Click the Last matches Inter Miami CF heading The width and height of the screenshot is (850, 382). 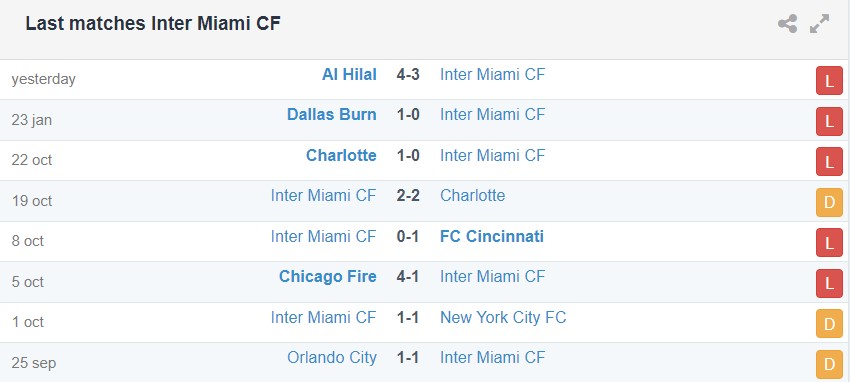pyautogui.click(x=153, y=24)
